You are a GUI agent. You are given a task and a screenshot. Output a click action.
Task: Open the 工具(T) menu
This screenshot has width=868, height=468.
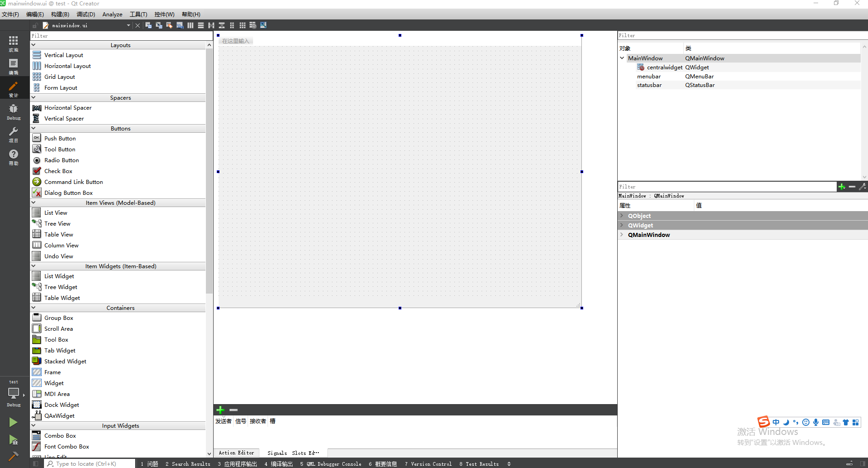[x=138, y=14]
